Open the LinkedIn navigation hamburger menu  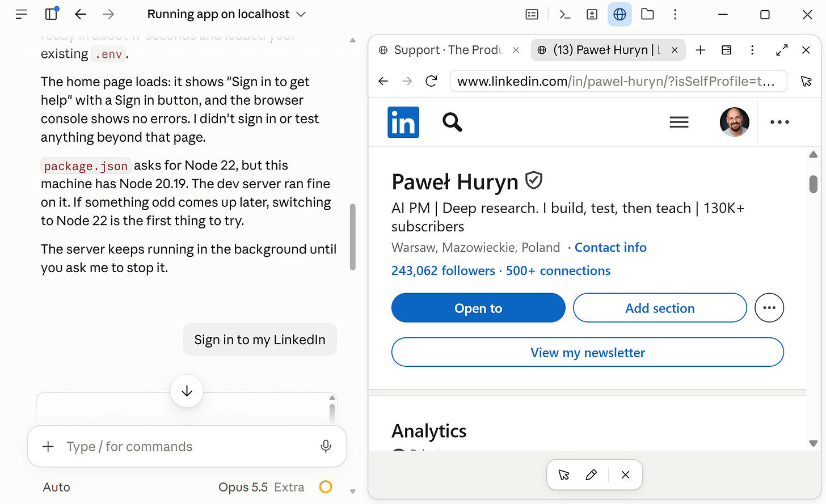click(679, 122)
